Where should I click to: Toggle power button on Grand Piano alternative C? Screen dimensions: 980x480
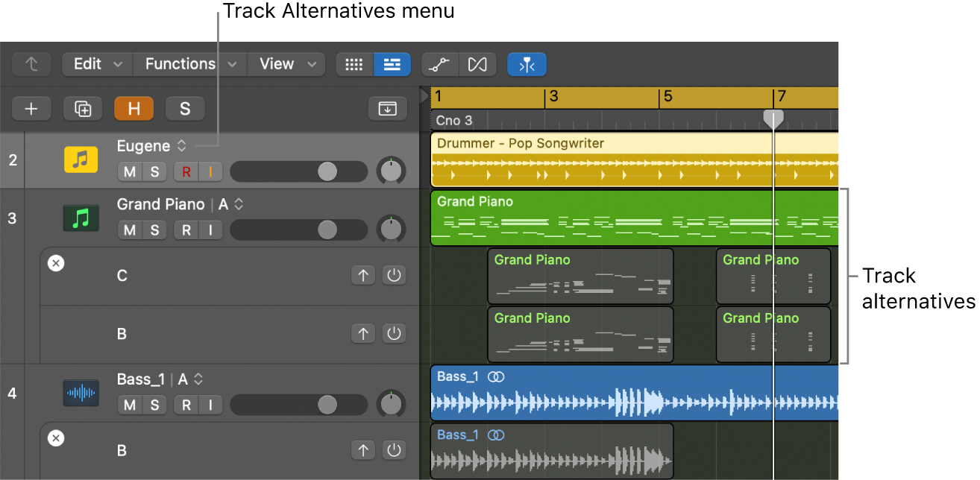pyautogui.click(x=395, y=276)
